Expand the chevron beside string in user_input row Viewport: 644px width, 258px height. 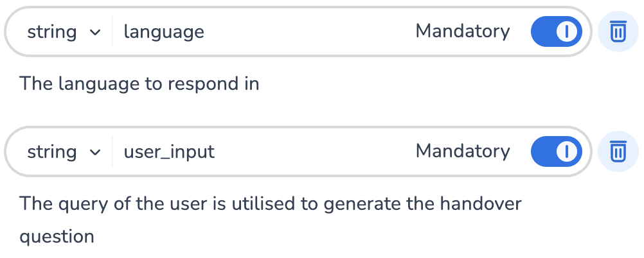[95, 152]
